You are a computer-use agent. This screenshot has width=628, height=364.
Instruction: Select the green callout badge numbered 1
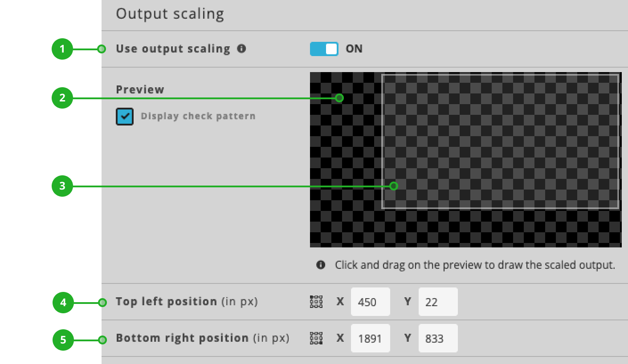[x=62, y=49]
